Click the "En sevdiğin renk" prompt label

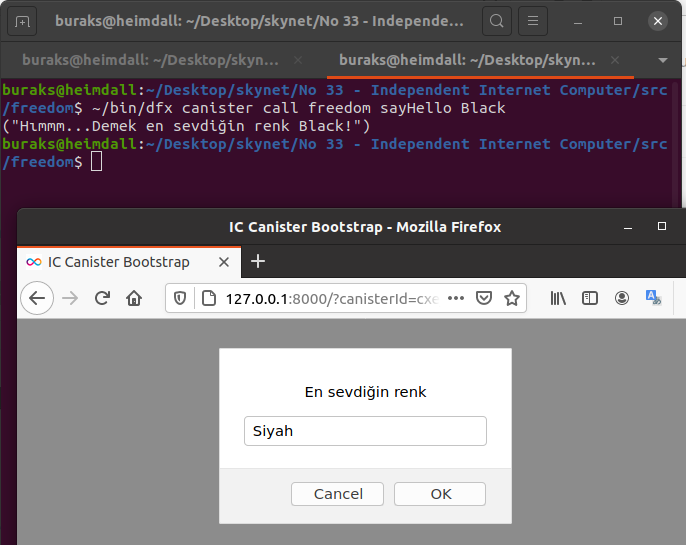pyautogui.click(x=365, y=392)
